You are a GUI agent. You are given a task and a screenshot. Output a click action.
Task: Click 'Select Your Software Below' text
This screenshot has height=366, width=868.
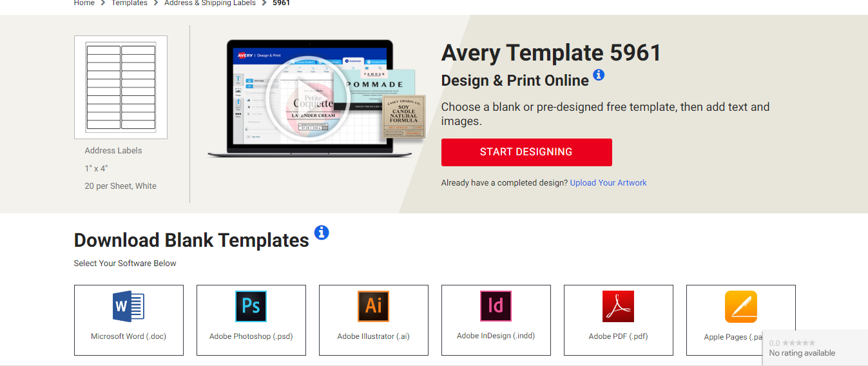(x=125, y=264)
